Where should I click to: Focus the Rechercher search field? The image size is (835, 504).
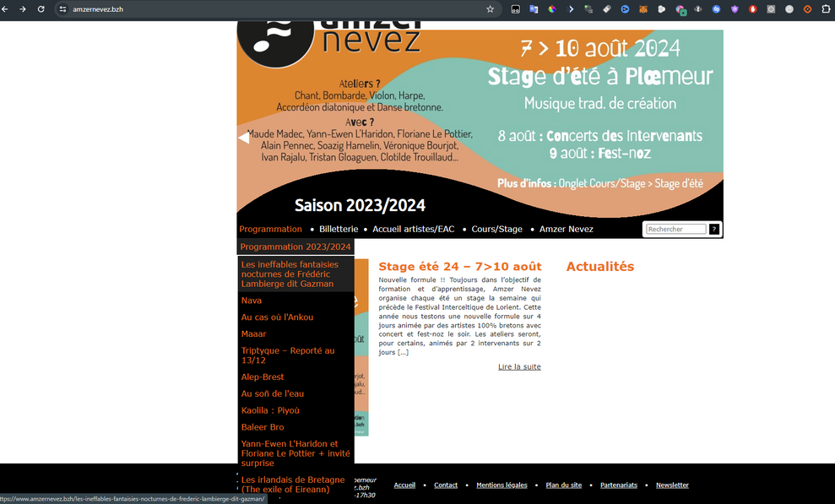click(x=675, y=229)
